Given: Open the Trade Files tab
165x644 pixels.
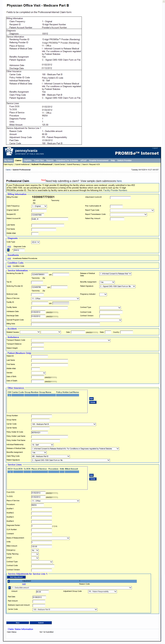Looking at the screenshot, I should [39, 161].
